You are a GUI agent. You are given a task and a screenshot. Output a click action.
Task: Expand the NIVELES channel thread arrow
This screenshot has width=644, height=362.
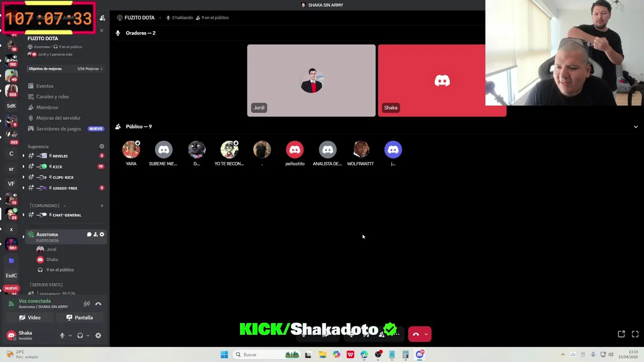[23, 156]
